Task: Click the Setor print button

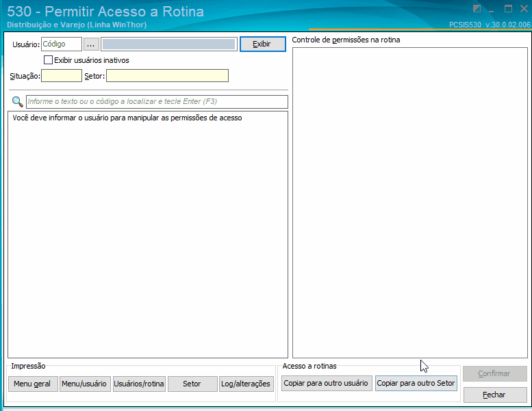Action: (192, 384)
